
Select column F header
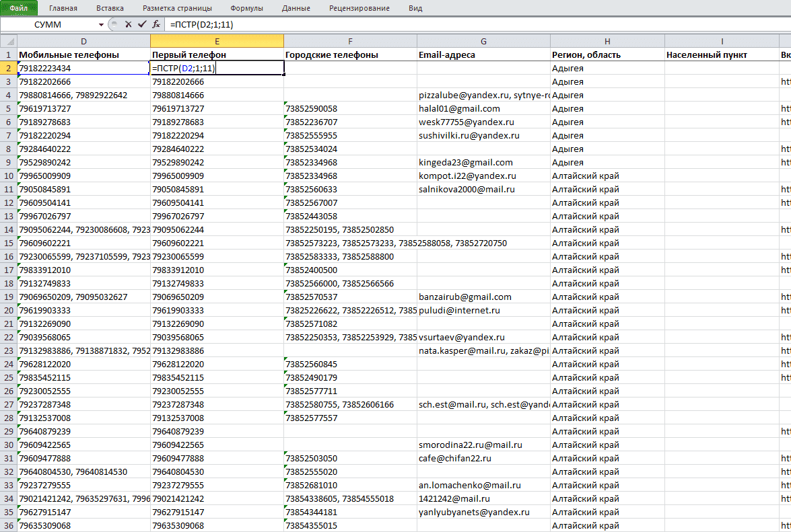350,41
